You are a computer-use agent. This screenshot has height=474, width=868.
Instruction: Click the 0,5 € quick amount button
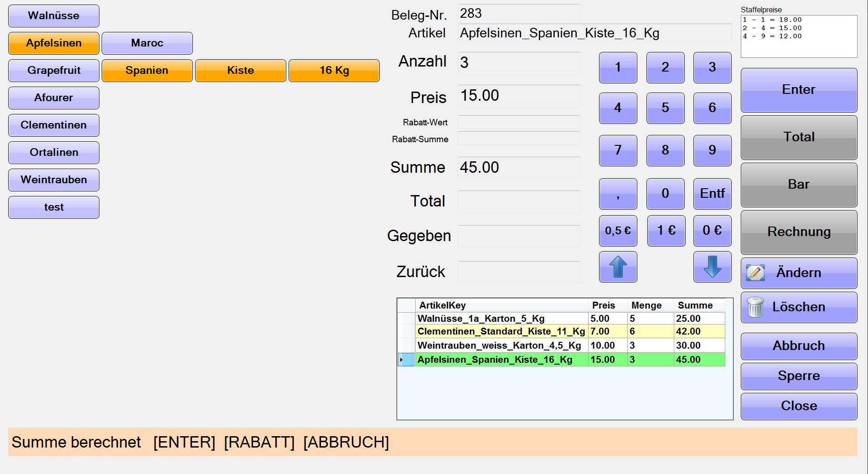(618, 231)
